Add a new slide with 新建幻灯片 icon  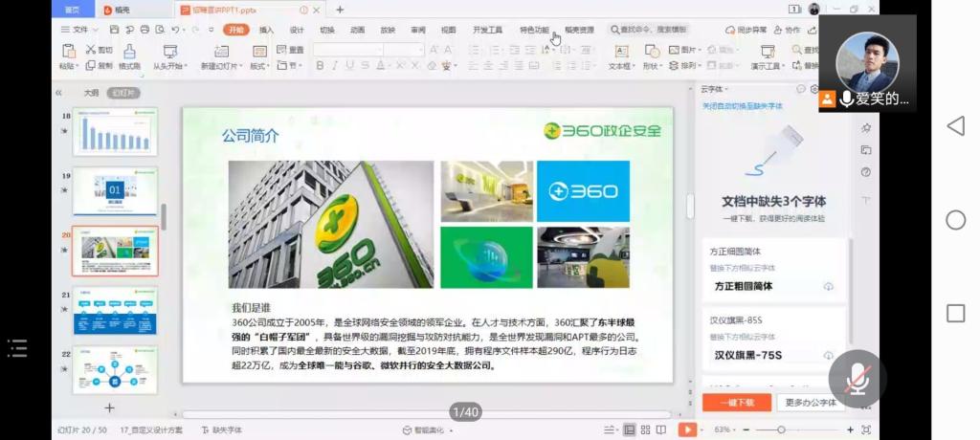[x=221, y=52]
